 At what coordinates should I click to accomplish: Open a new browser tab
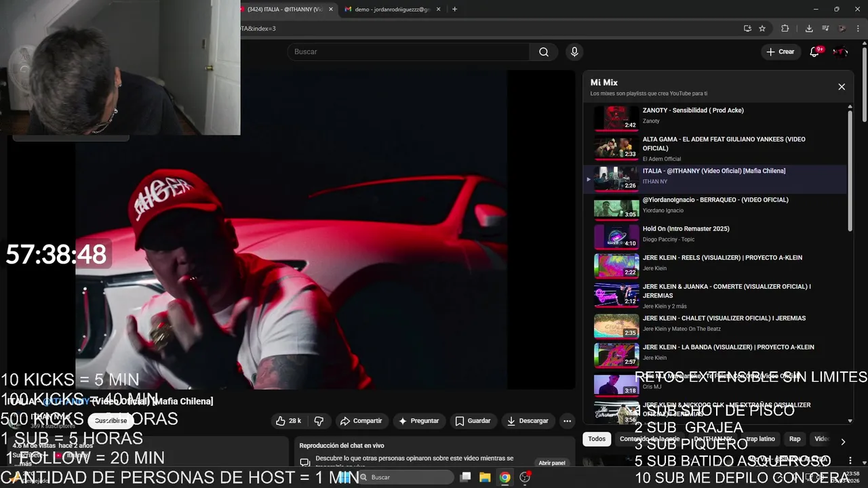(454, 9)
